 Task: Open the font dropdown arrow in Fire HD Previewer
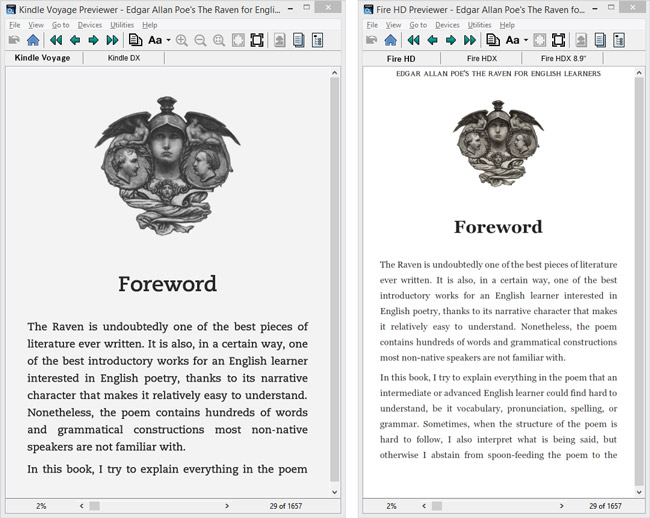point(526,40)
